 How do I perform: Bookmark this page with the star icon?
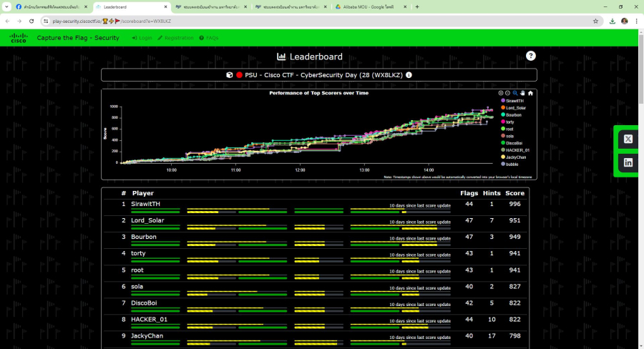point(595,21)
